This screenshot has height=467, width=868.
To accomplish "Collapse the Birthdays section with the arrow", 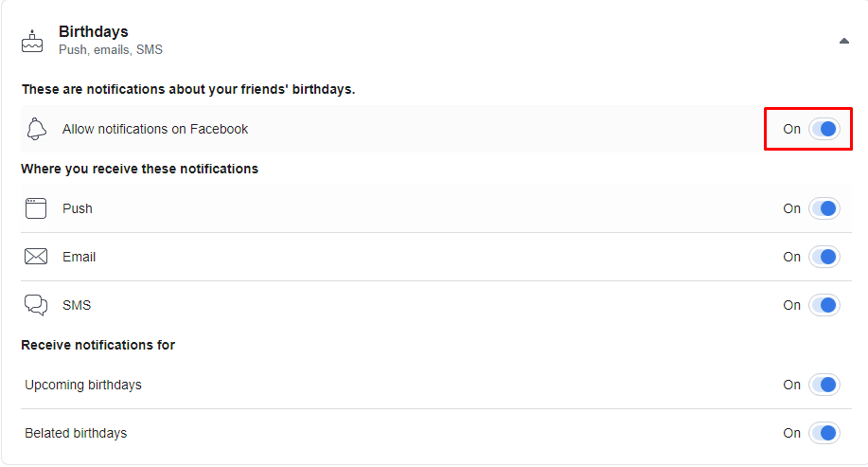I will [x=844, y=41].
